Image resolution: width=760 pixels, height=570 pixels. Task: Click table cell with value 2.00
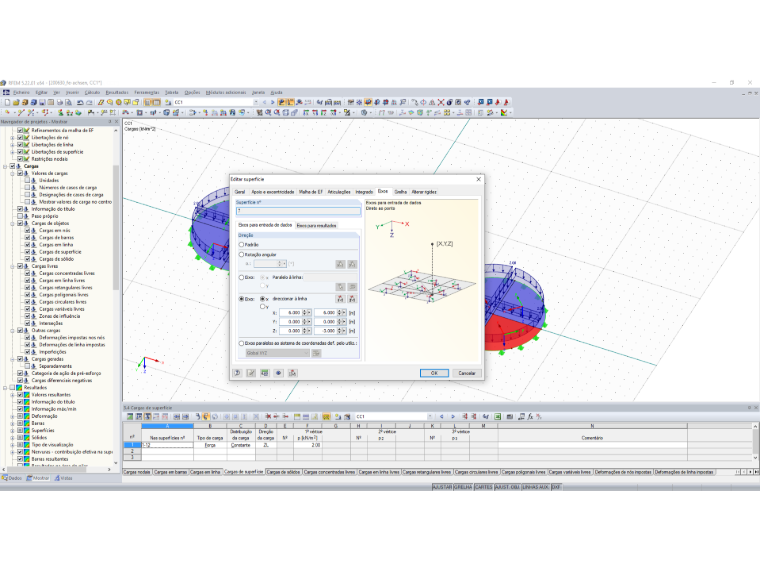tap(307, 445)
